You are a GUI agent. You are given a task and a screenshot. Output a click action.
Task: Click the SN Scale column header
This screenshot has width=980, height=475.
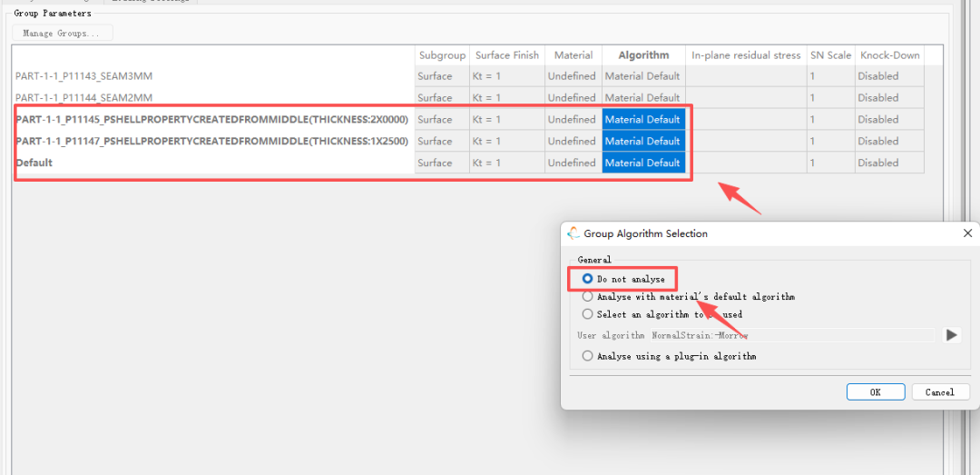(830, 55)
